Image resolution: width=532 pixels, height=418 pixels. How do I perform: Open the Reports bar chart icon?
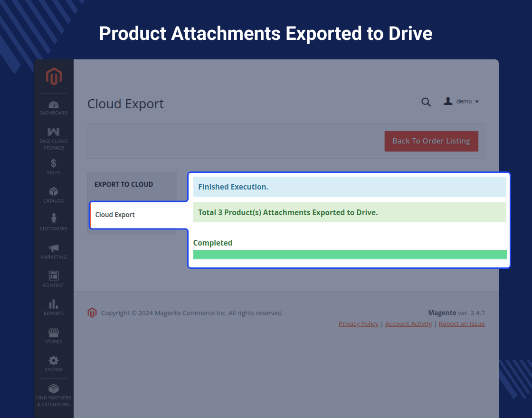54,304
